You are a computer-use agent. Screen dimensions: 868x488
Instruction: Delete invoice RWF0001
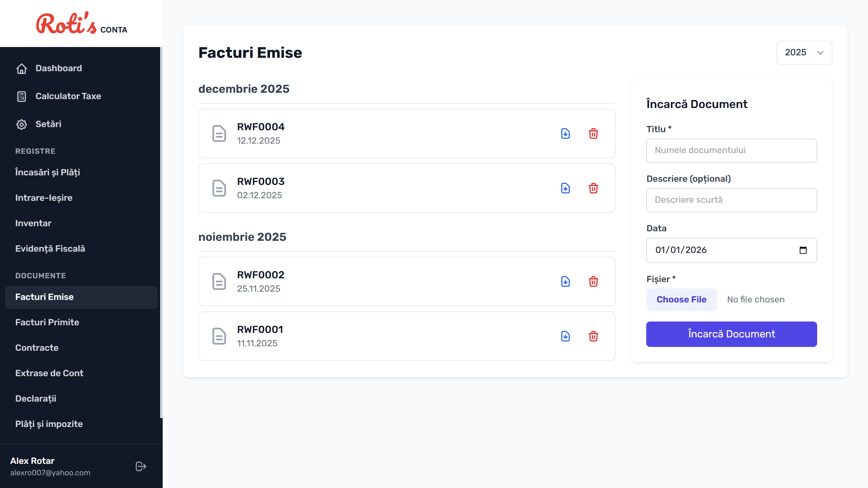pyautogui.click(x=594, y=336)
